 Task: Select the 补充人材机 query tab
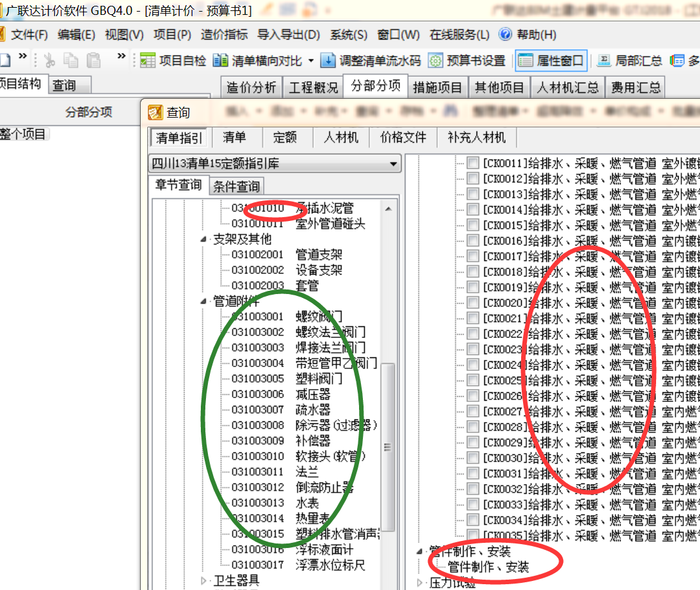[477, 138]
